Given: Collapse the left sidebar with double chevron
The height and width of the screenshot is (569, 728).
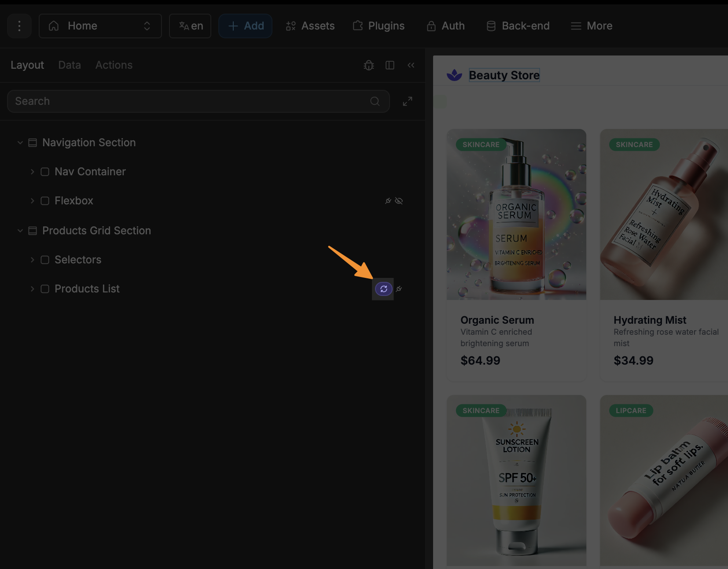Looking at the screenshot, I should 411,65.
